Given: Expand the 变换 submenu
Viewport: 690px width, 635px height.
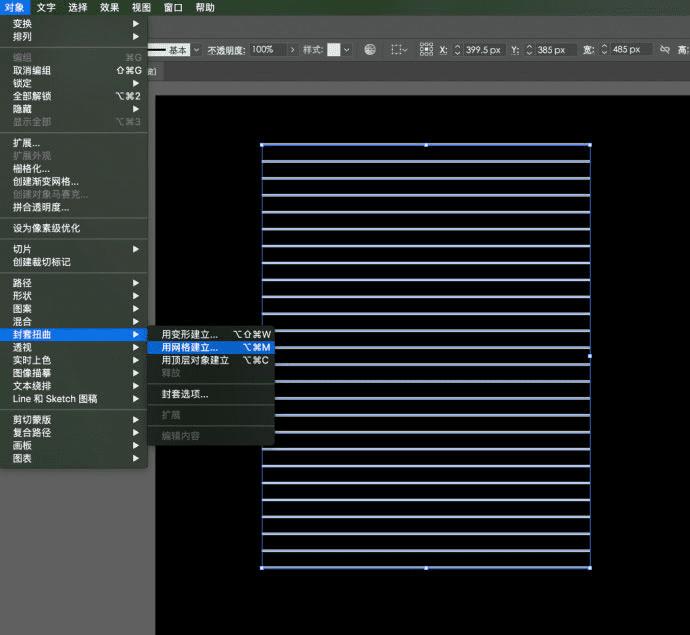Looking at the screenshot, I should pos(22,23).
